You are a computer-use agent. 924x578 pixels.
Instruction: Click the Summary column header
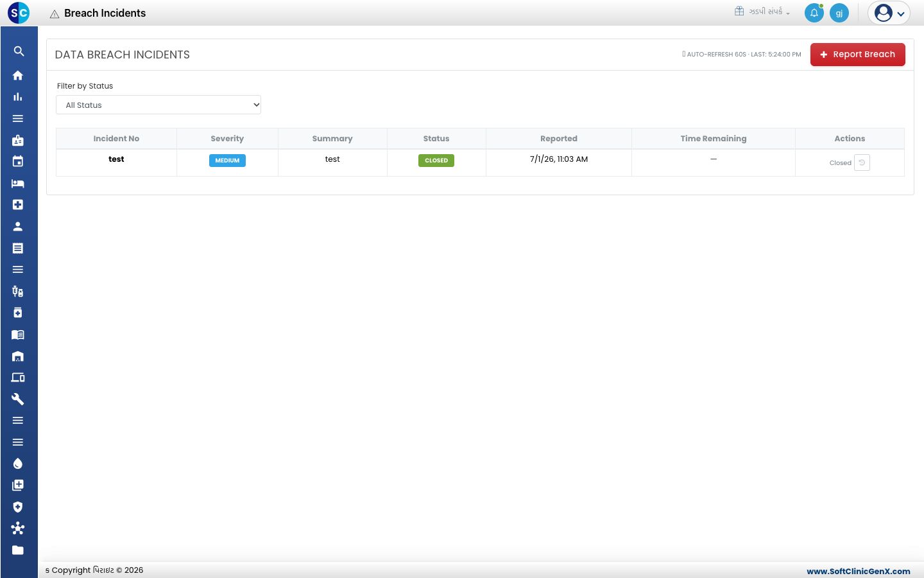(332, 139)
